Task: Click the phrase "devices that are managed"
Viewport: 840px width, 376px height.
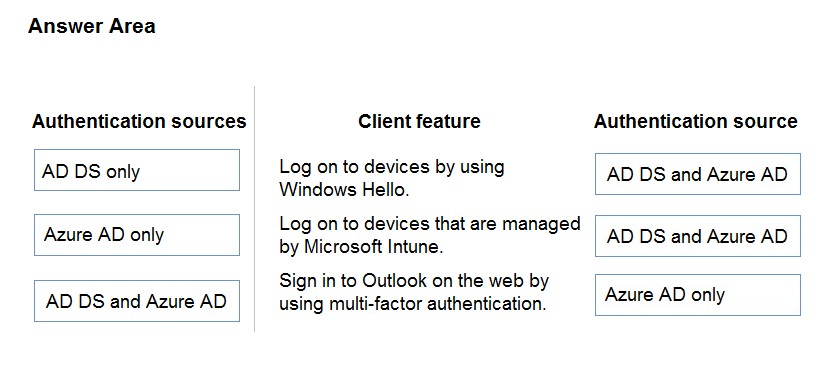Action: pos(472,223)
